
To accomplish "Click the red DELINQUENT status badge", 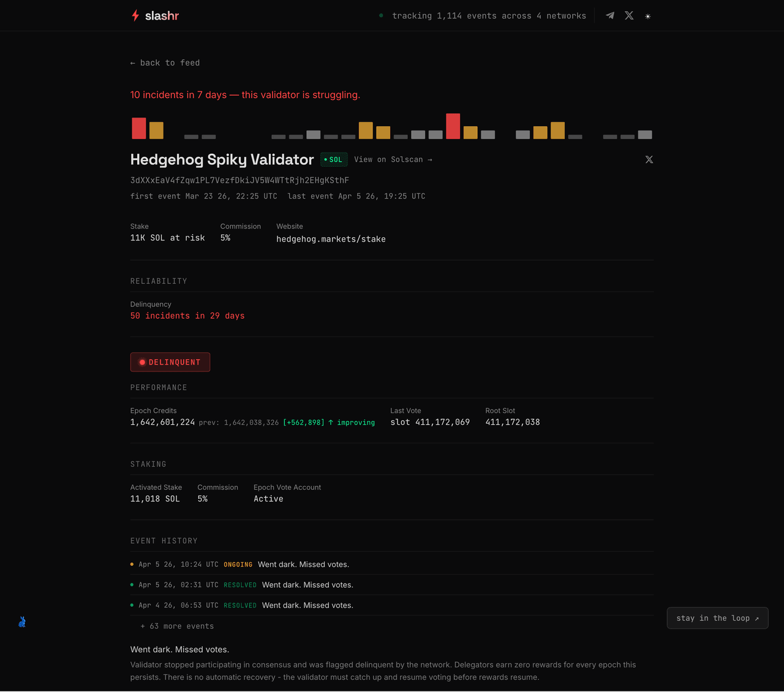I will click(170, 362).
